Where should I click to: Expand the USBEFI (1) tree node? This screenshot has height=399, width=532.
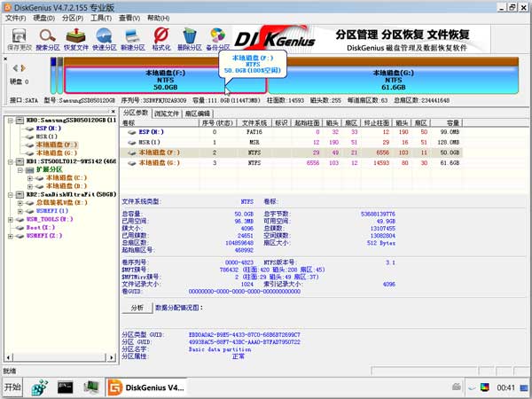pyautogui.click(x=20, y=211)
